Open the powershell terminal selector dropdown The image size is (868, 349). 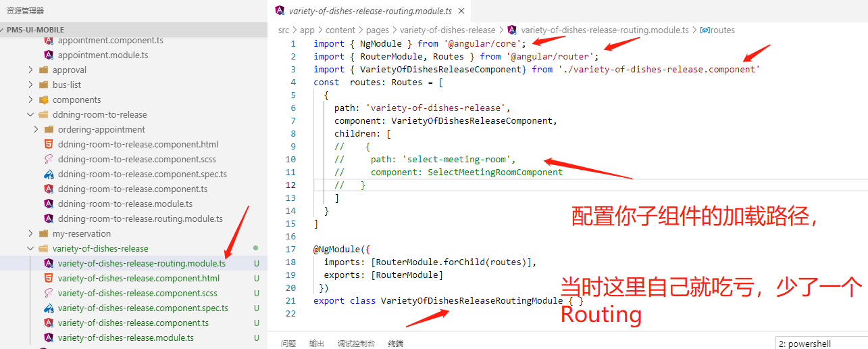[821, 344]
